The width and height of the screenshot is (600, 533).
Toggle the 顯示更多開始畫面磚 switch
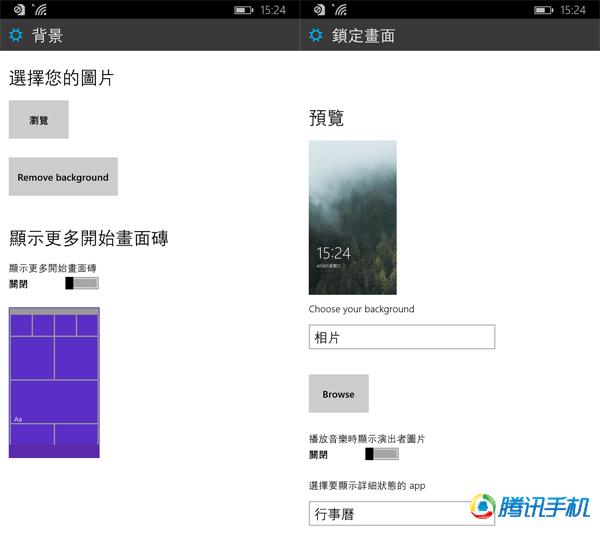82,284
